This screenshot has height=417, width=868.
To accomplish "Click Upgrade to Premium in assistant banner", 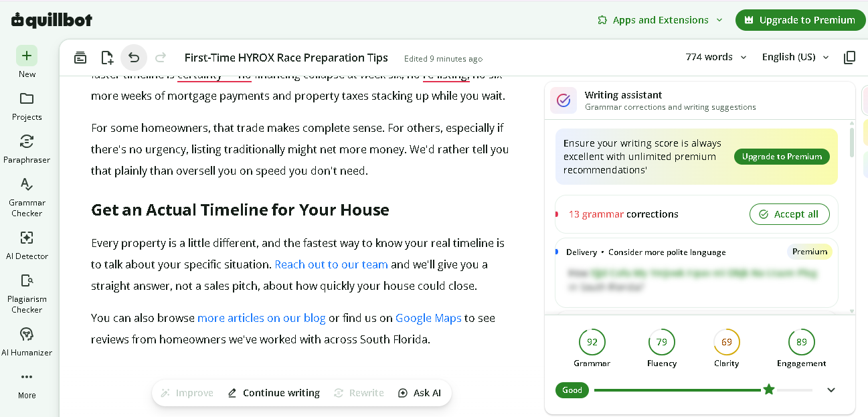I will (782, 157).
